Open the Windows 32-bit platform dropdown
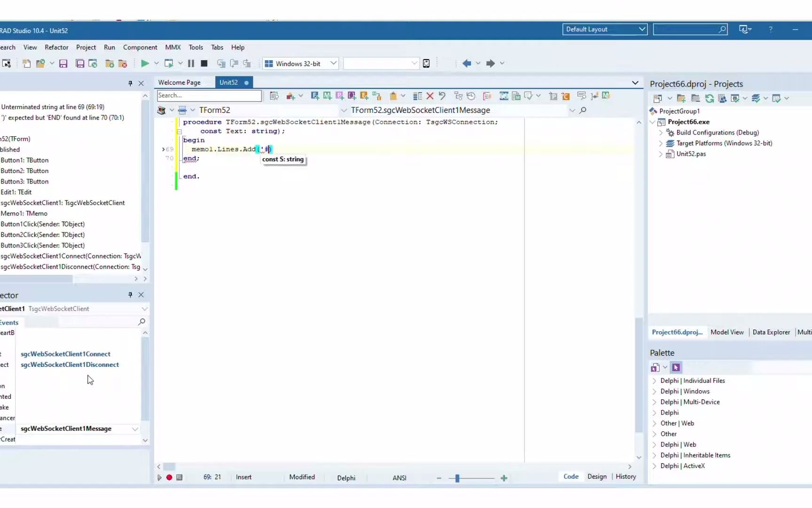The height and width of the screenshot is (508, 812). [301, 63]
